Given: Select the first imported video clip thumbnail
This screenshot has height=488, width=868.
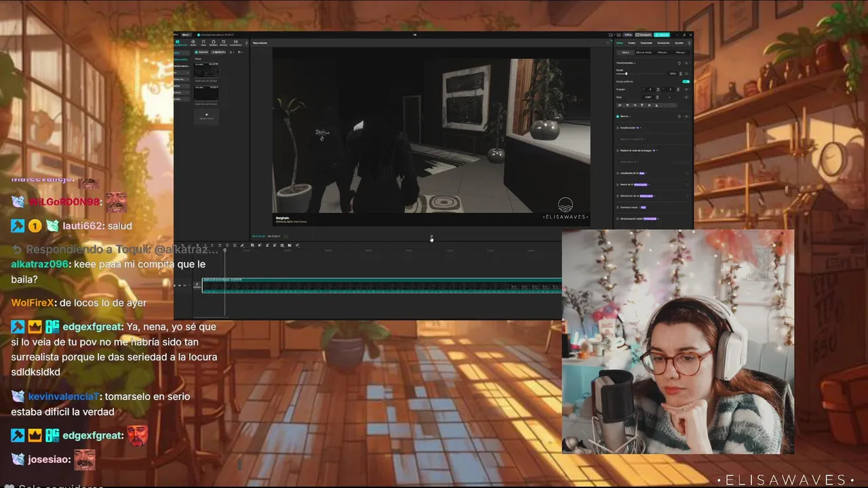Looking at the screenshot, I should [207, 70].
